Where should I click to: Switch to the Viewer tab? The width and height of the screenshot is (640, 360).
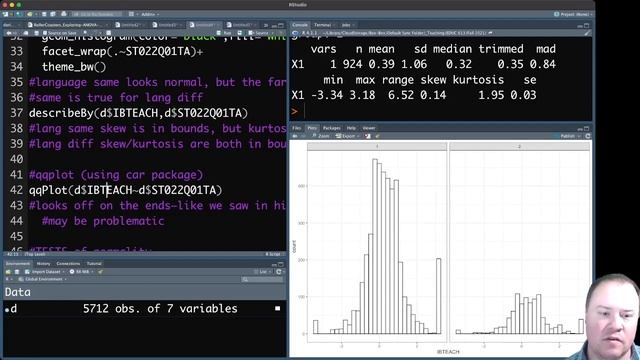369,128
